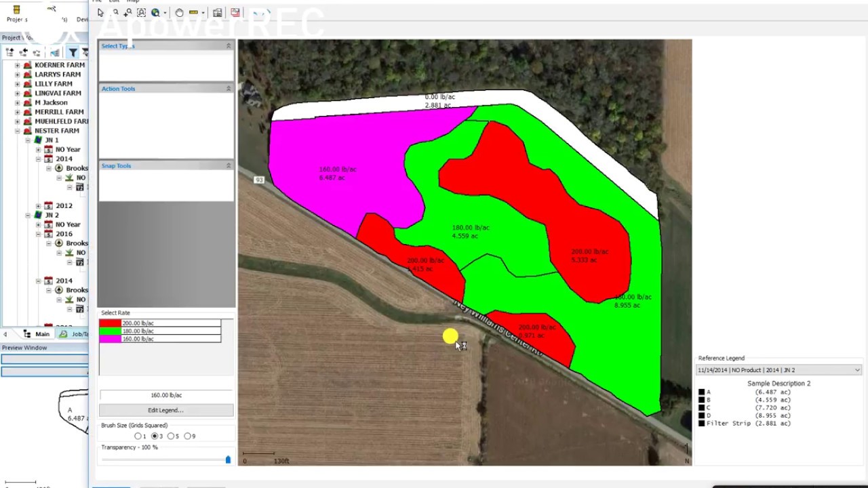Viewport: 868px width, 488px height.
Task: Open the globe tool dropdown arrow
Action: click(165, 12)
